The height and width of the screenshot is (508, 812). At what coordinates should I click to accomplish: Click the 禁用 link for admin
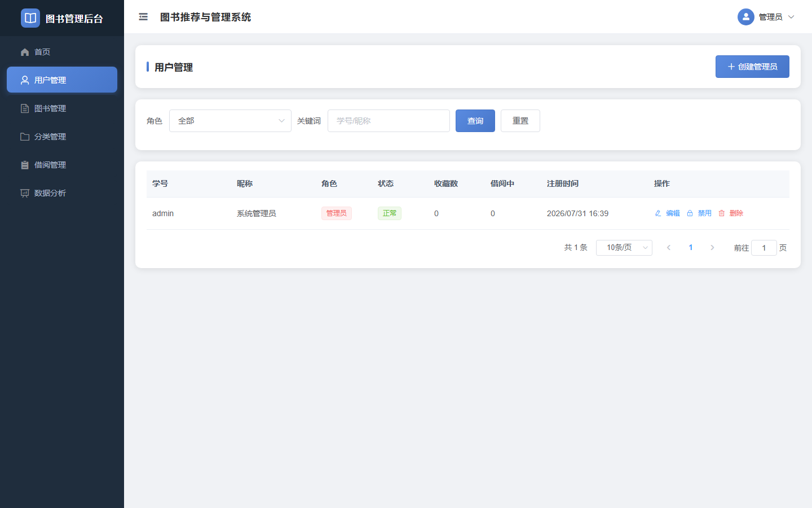704,213
